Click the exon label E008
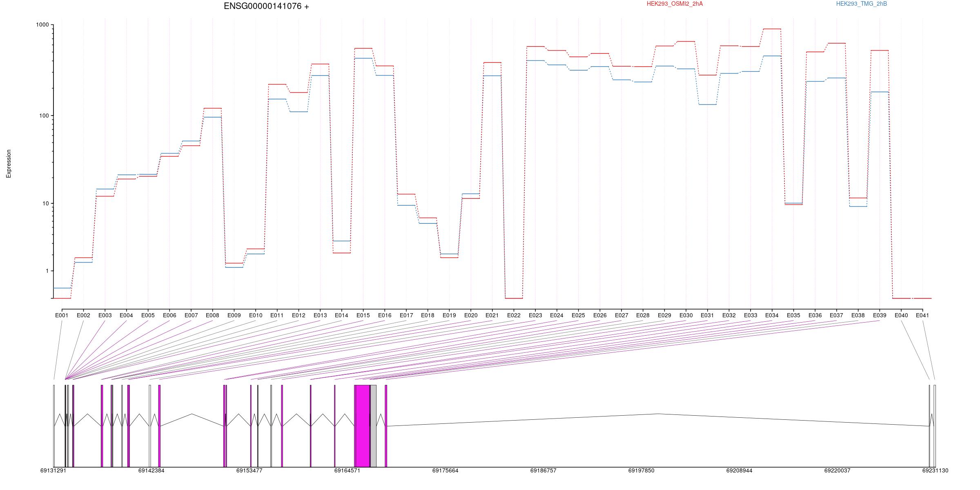 pyautogui.click(x=212, y=315)
